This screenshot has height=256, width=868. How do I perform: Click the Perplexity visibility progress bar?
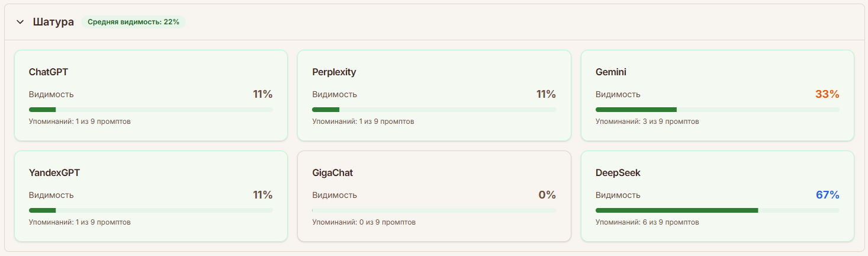[x=434, y=110]
